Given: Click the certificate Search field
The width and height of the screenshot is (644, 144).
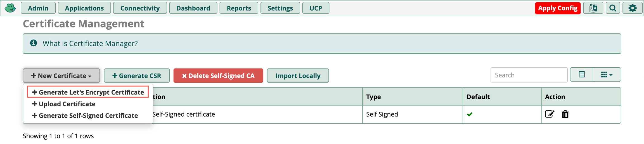Looking at the screenshot, I should [x=529, y=75].
